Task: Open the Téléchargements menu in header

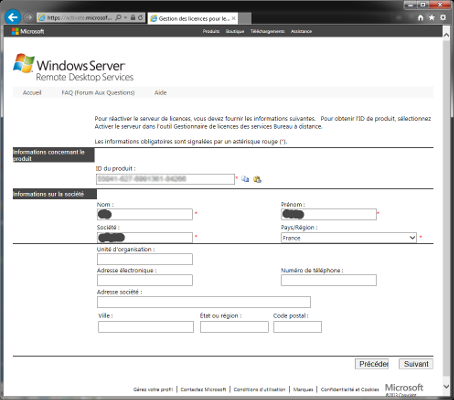Action: point(267,31)
